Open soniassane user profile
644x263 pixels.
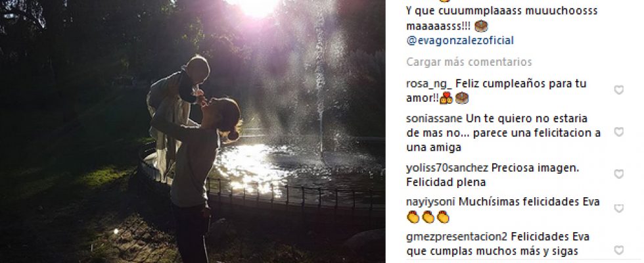(434, 119)
